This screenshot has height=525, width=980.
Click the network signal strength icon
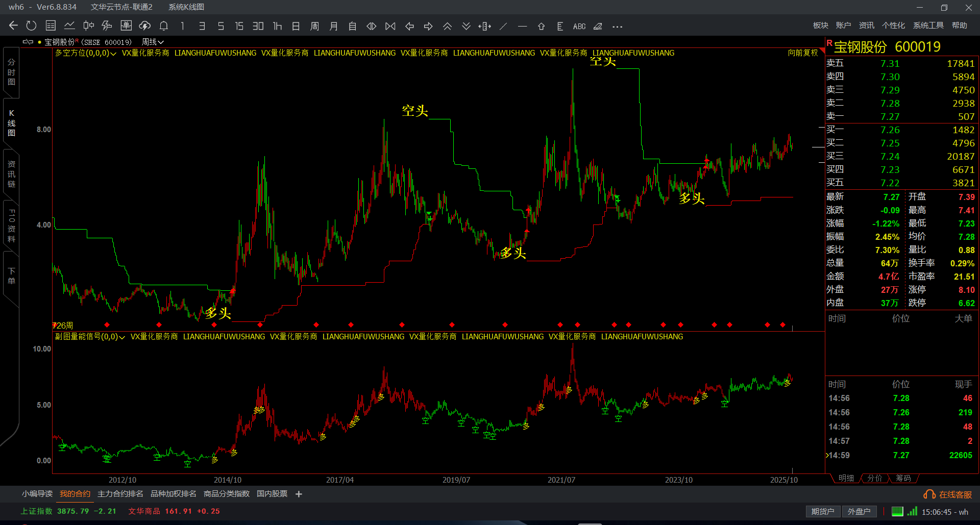tap(913, 511)
